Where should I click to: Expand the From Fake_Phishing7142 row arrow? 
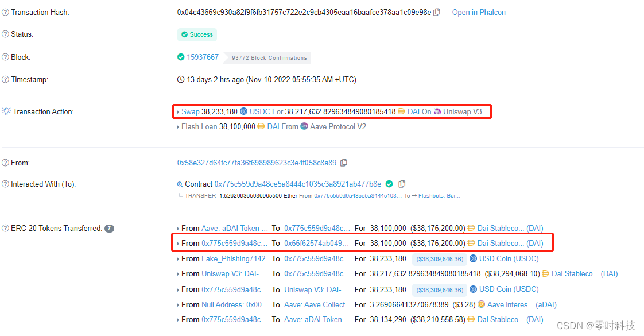click(x=178, y=259)
